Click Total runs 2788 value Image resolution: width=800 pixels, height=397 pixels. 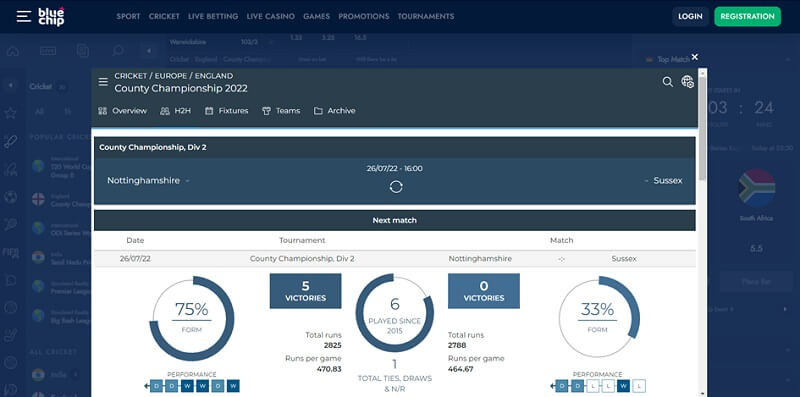[457, 345]
